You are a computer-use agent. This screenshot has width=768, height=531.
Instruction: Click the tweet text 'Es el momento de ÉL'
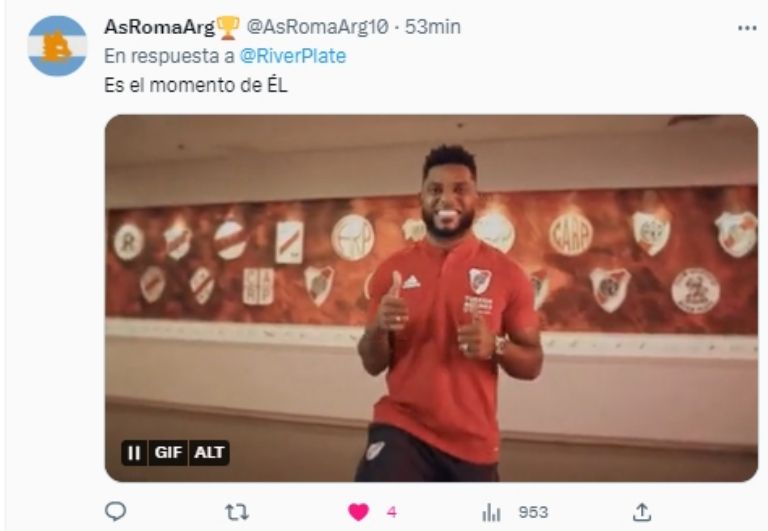pos(195,85)
